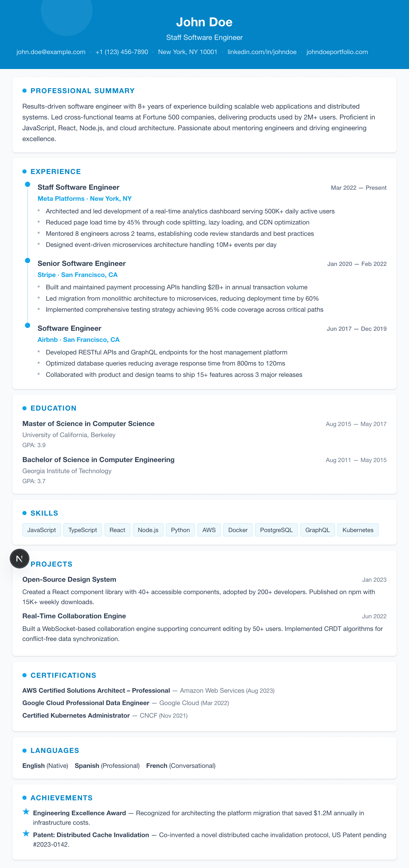409x868 pixels.
Task: Click the Real-Time Collaboration Engine project title
Action: click(x=74, y=616)
